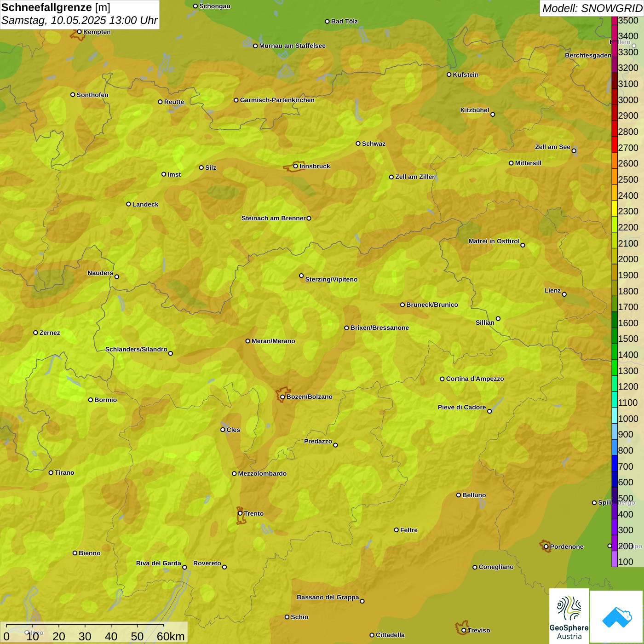Click the Zell am See label
644x644 pixels.
(x=552, y=147)
